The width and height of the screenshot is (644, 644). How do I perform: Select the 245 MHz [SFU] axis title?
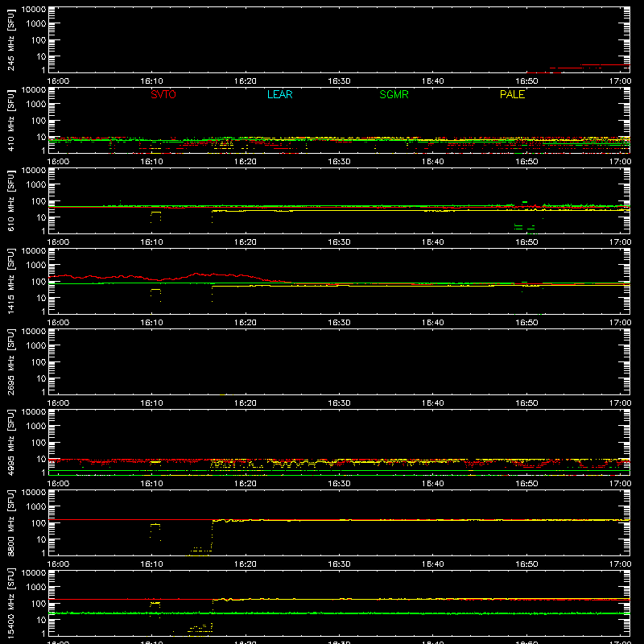coord(10,39)
